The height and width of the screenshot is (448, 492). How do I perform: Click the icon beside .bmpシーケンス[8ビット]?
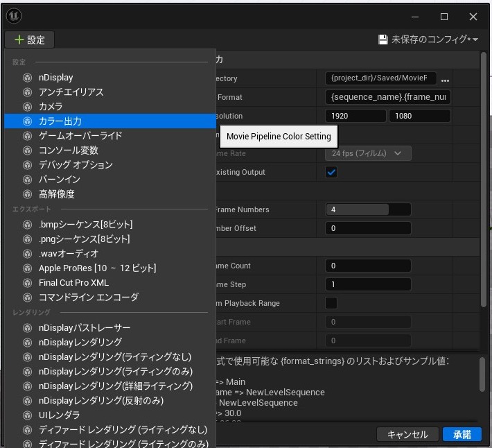[28, 225]
